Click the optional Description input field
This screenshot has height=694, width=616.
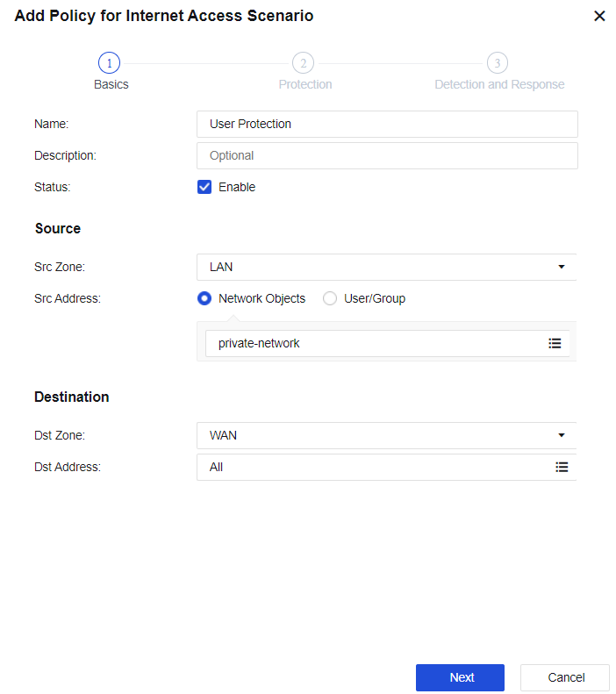click(386, 155)
